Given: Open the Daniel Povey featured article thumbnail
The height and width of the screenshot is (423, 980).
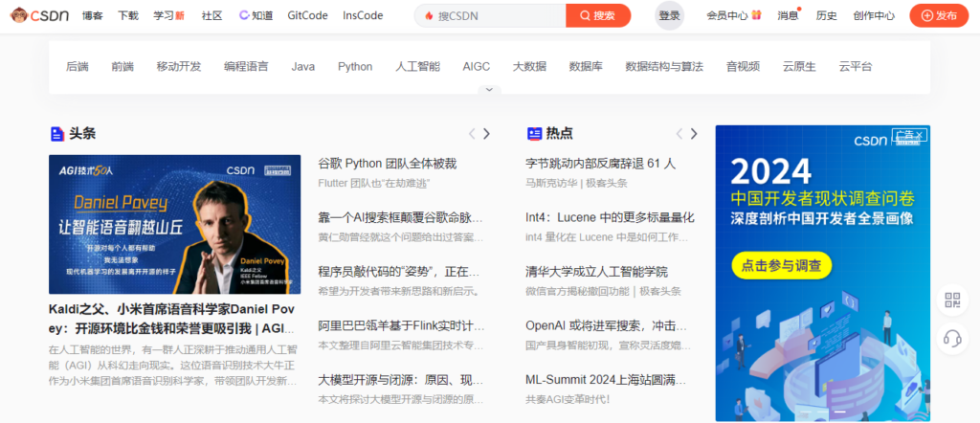Looking at the screenshot, I should tap(174, 224).
